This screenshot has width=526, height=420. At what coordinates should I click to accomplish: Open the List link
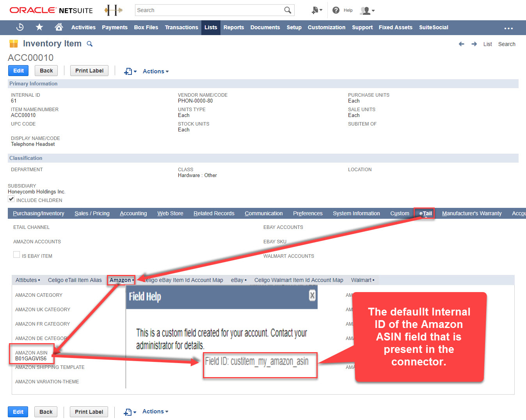(487, 44)
